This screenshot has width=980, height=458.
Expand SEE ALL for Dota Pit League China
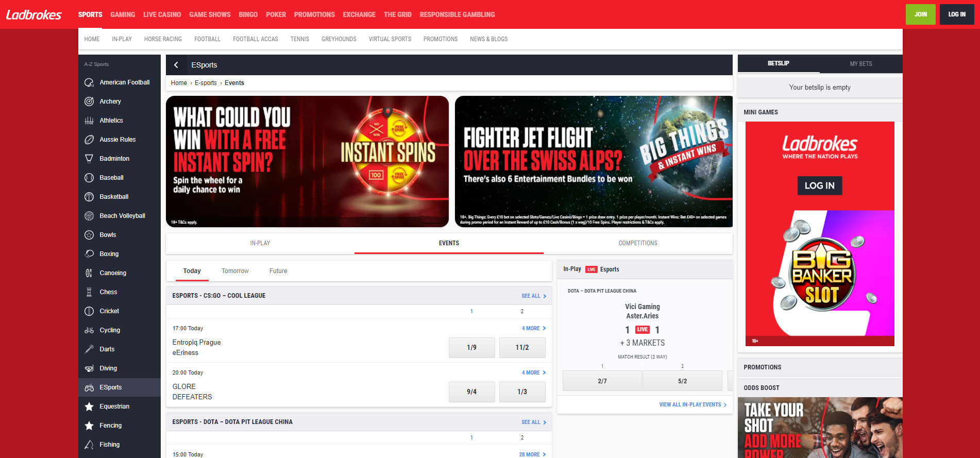534,422
